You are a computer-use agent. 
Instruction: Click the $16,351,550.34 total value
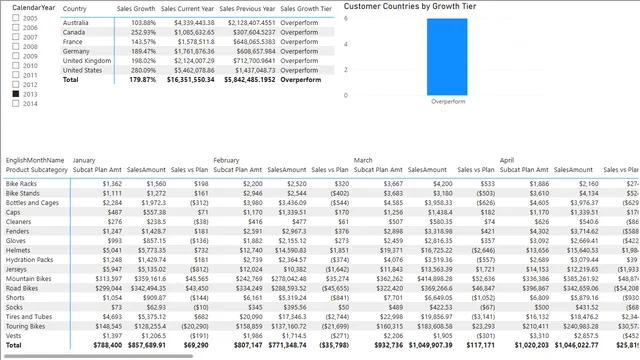coord(190,80)
